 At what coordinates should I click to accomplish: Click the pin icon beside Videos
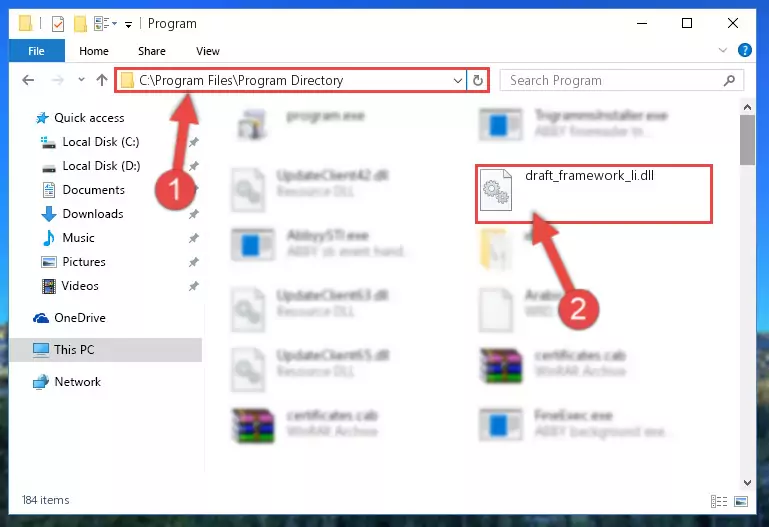[194, 286]
